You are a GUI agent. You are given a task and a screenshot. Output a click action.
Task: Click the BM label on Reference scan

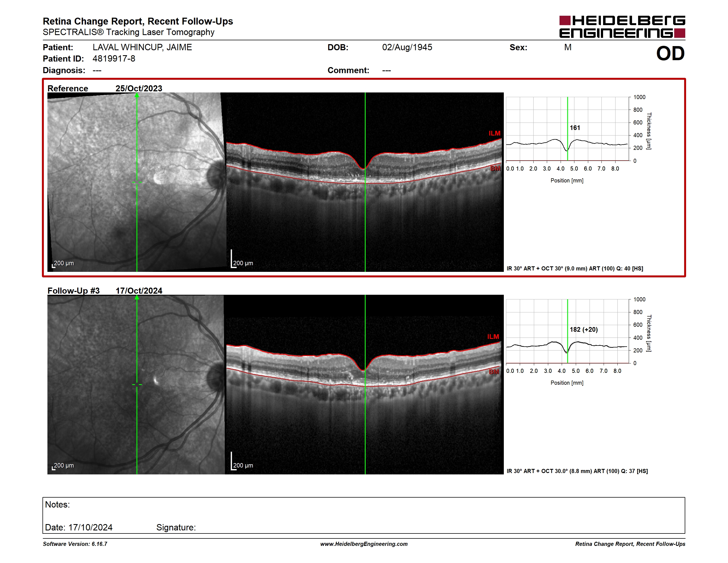(495, 169)
